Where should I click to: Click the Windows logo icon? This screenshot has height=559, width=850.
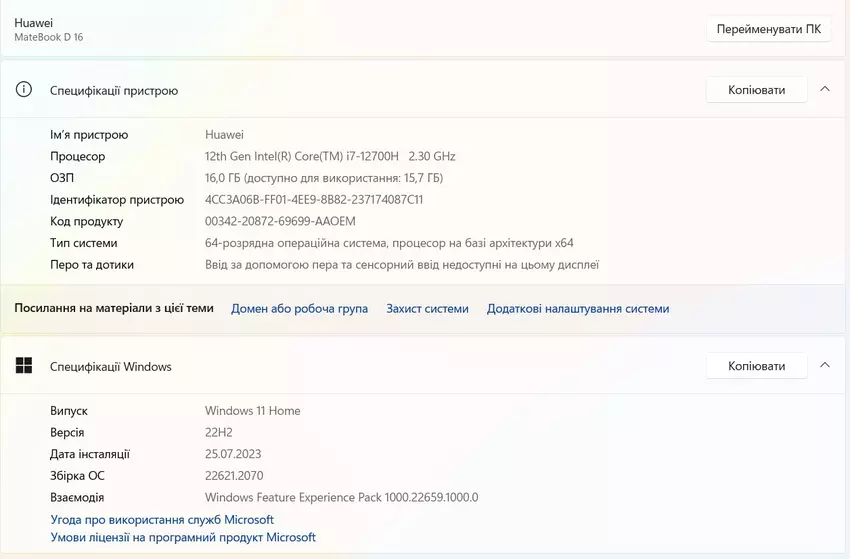(x=24, y=366)
